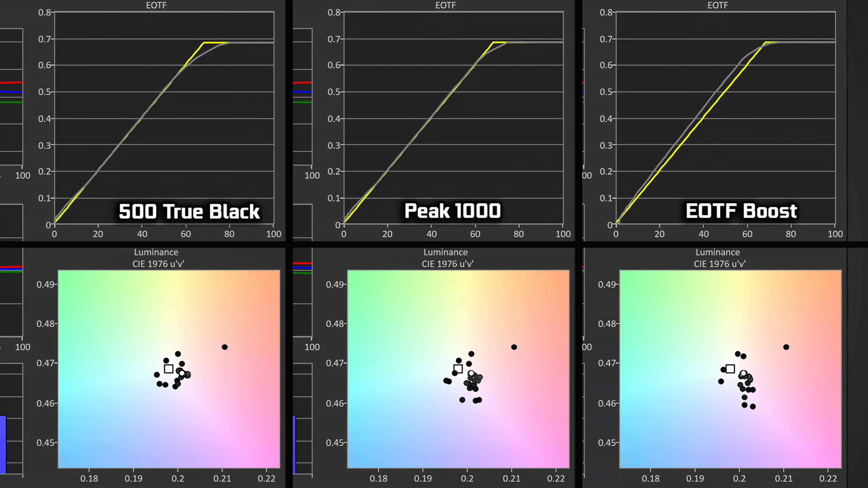Click white circle point in left chromaticity chart

tap(182, 373)
